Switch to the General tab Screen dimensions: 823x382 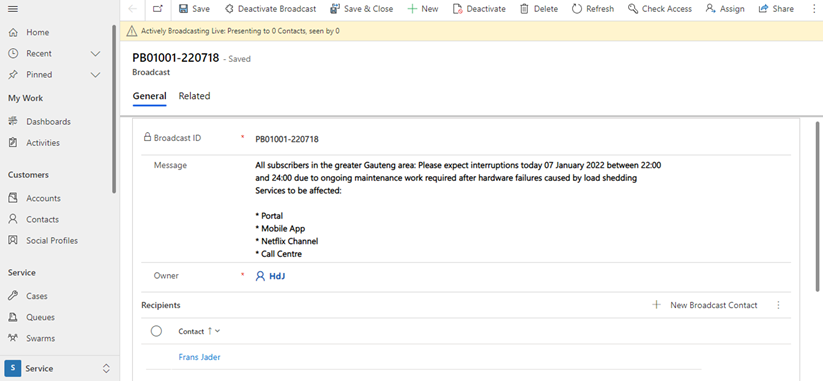[x=149, y=96]
